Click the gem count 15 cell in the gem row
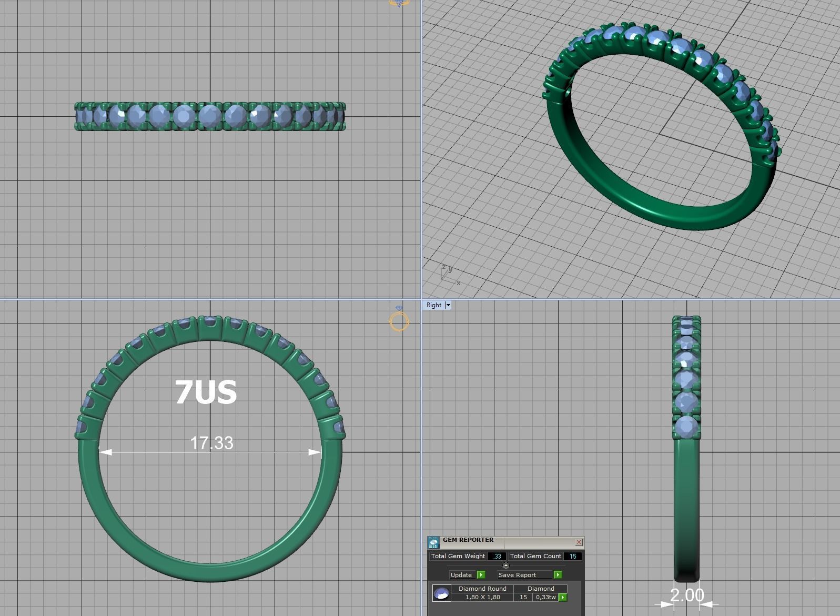Image resolution: width=840 pixels, height=616 pixels. coord(523,597)
